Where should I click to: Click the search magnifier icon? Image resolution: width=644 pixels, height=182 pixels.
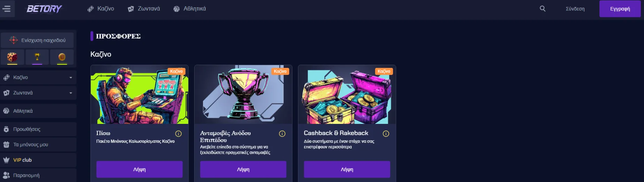click(x=542, y=9)
